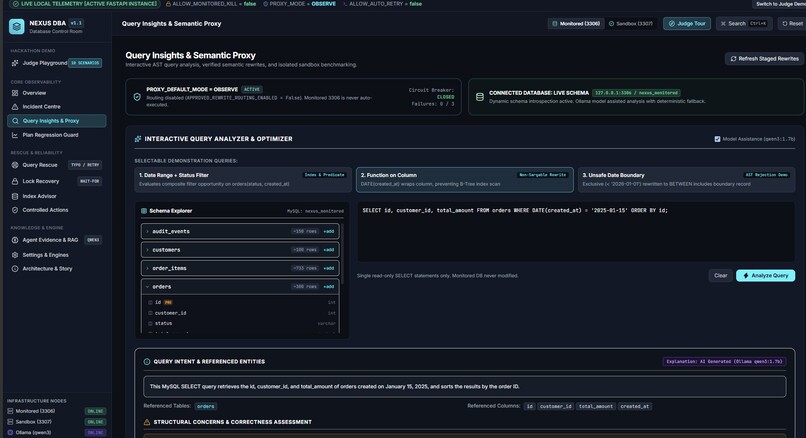The height and width of the screenshot is (438, 806).
Task: Toggle the Model Assistance checkbox
Action: point(717,139)
